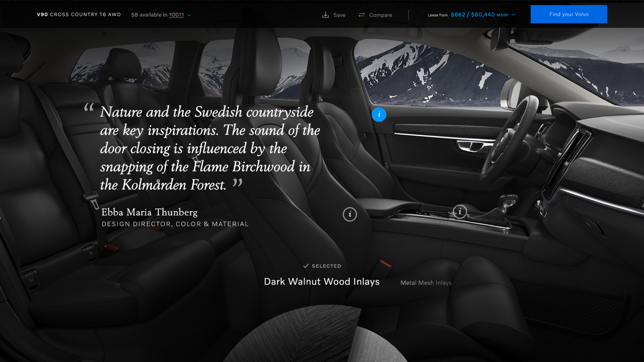Click the Selected checkmark icon
This screenshot has width=644, height=362.
coord(306,266)
